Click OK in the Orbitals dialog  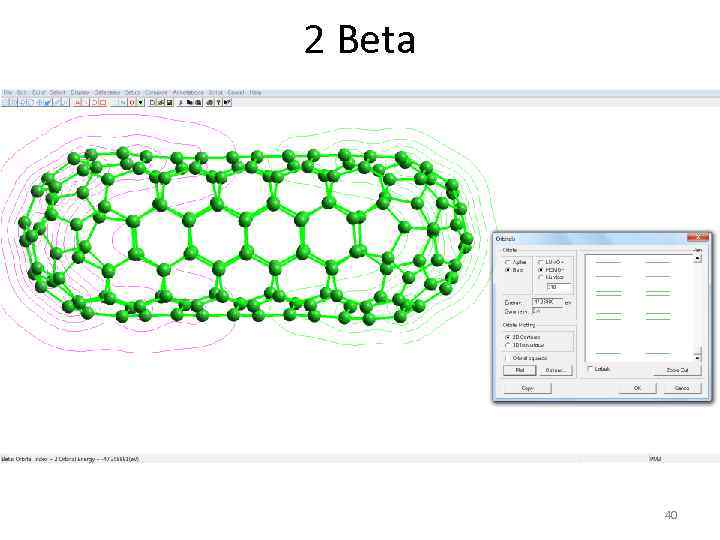coord(637,388)
